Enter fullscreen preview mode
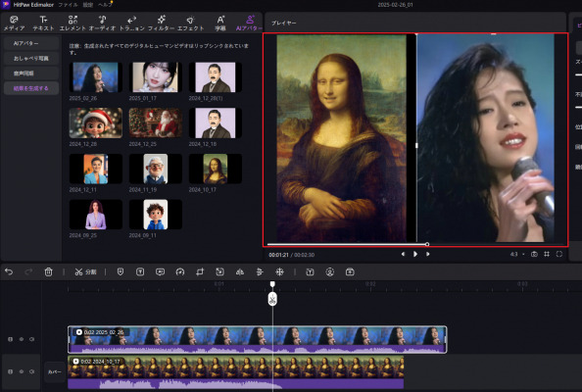Screen dimensions: 582x392 559,254
